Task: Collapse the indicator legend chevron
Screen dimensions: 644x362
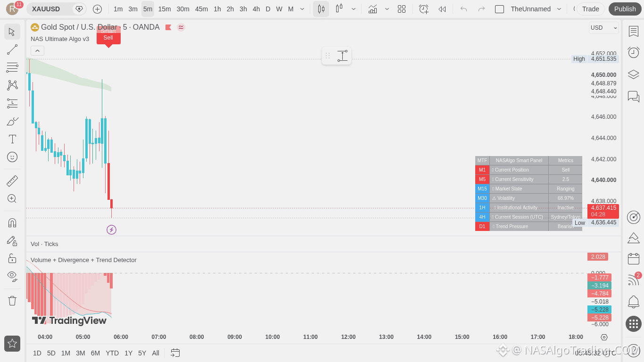Action: (x=37, y=51)
